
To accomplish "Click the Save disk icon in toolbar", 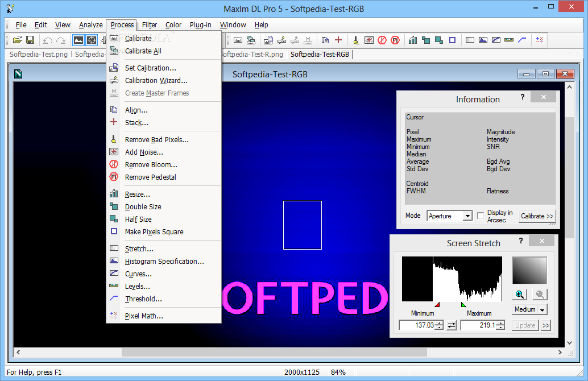I will 30,40.
